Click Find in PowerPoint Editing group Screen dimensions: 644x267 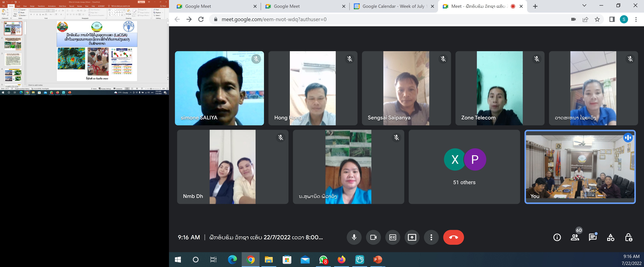[156, 10]
